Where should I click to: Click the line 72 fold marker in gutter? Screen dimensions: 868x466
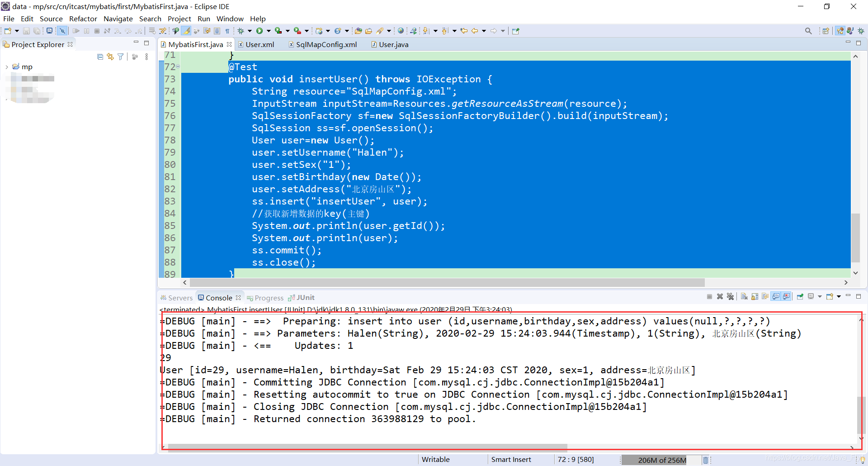click(x=178, y=67)
